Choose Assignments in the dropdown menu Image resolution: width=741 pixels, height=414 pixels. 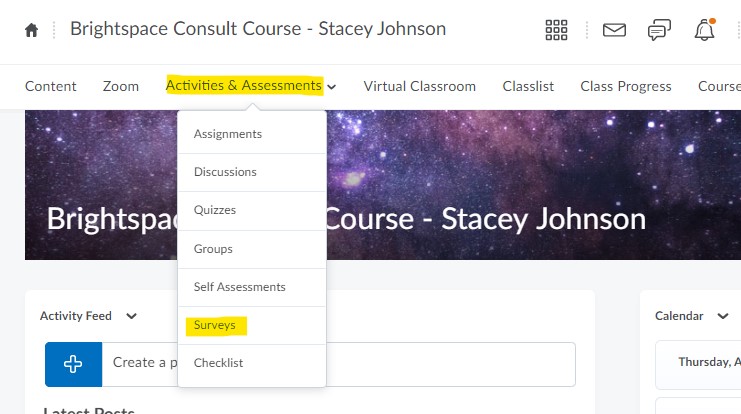tap(228, 134)
